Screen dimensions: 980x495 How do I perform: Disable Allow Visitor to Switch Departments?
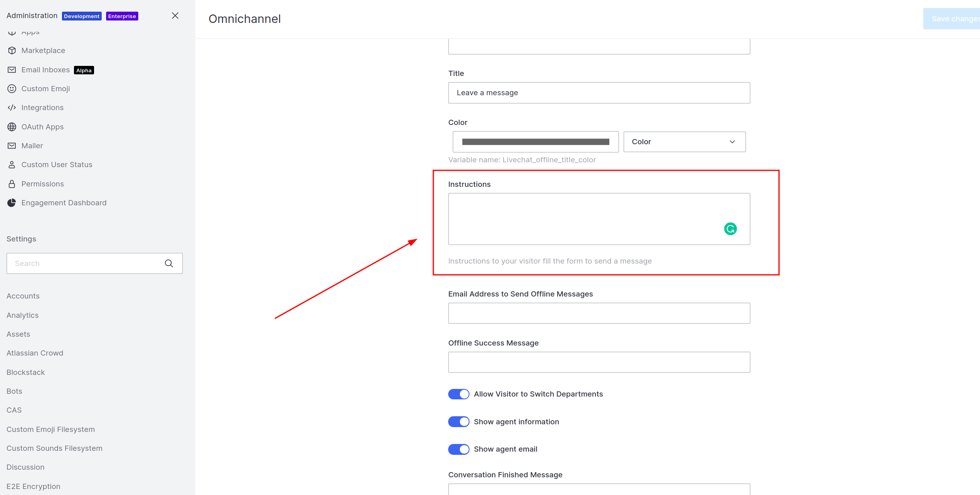(x=459, y=394)
